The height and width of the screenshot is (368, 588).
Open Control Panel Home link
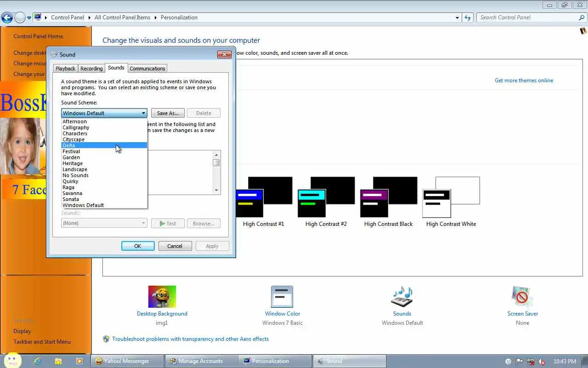click(38, 36)
